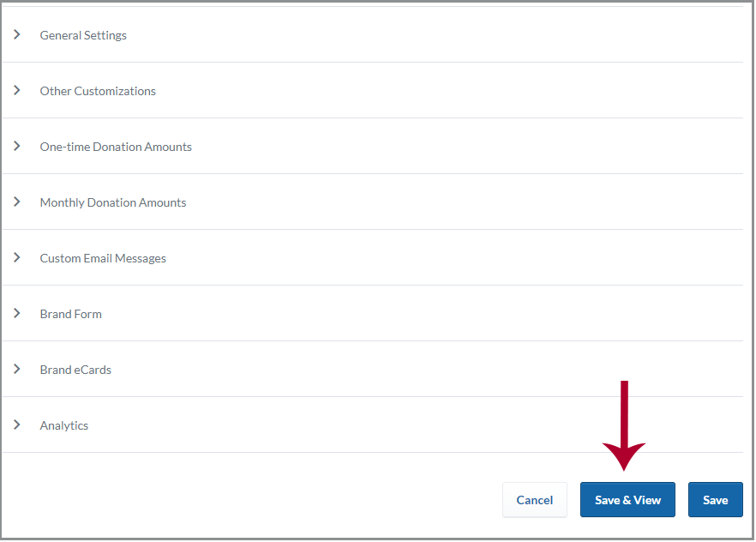Expand the General Settings chevron
Screen dimensions: 756x542
pos(16,35)
